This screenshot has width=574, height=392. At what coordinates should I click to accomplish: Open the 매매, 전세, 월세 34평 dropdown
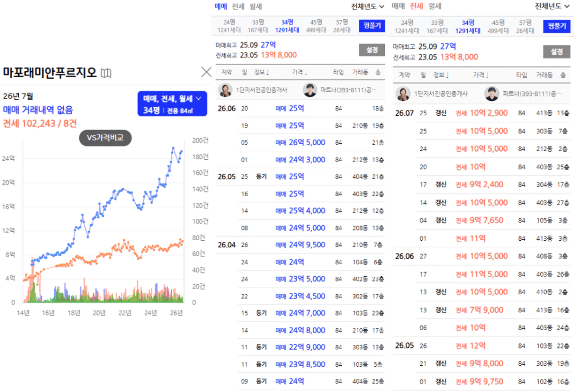tap(172, 104)
